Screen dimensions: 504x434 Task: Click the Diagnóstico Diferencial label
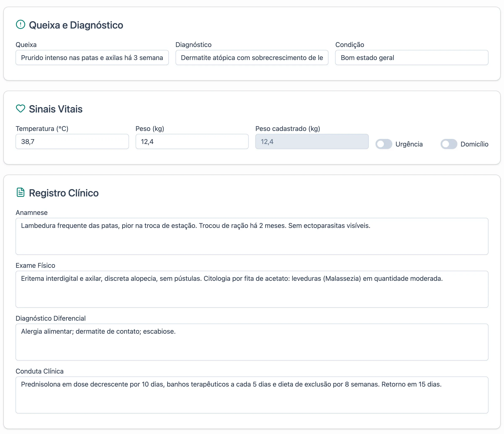[51, 318]
